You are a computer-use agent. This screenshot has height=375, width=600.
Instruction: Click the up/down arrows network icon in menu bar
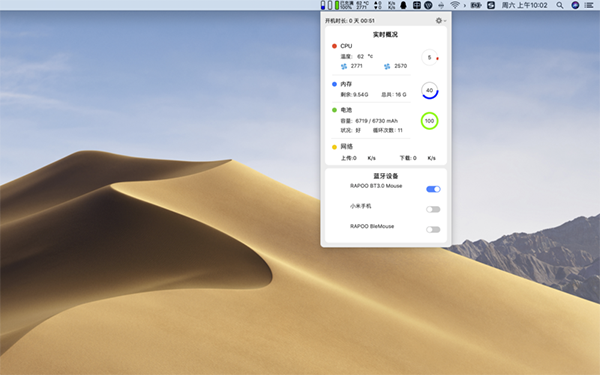378,5
